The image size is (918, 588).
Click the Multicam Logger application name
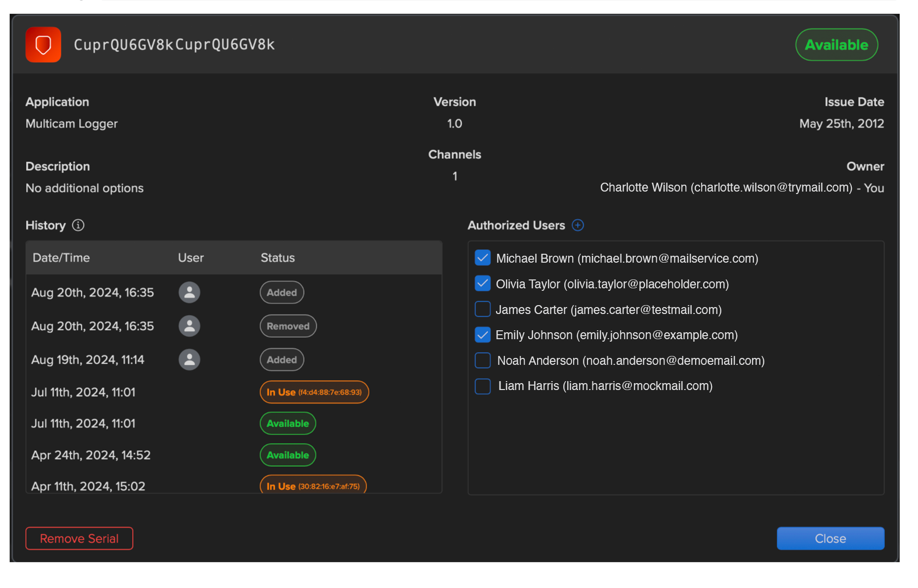72,123
